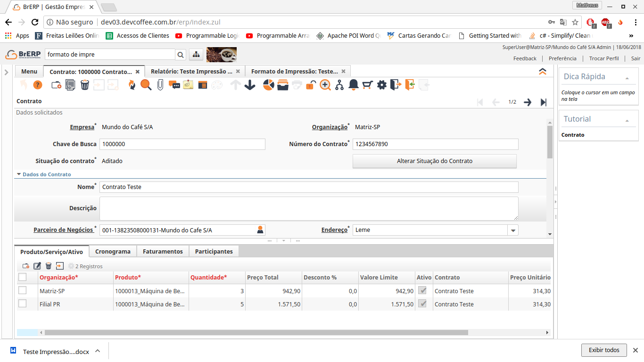Open the Faturamentos tab

[163, 251]
